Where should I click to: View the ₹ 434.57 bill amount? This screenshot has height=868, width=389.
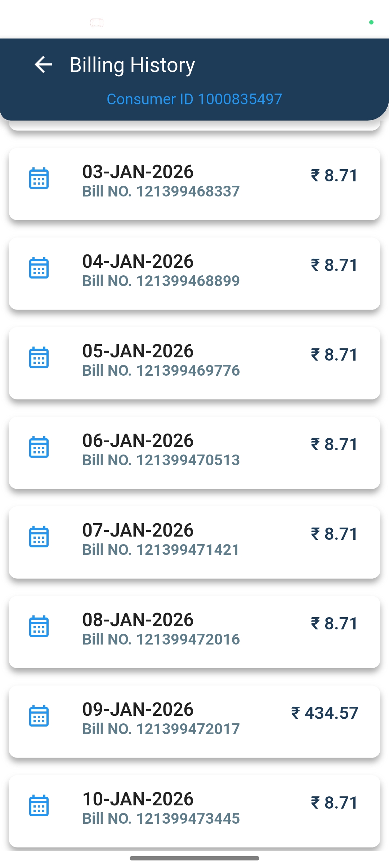coord(325,713)
